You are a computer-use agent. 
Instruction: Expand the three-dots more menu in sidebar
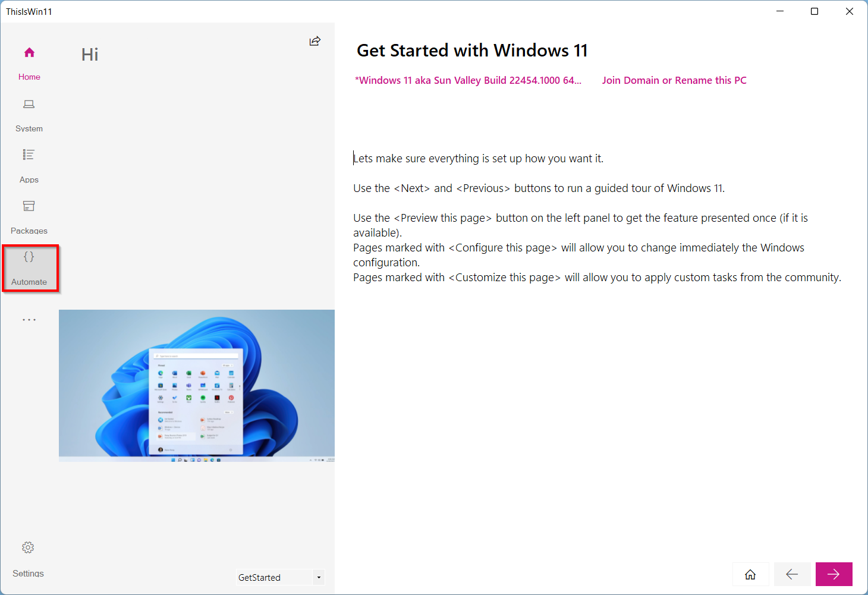29,320
